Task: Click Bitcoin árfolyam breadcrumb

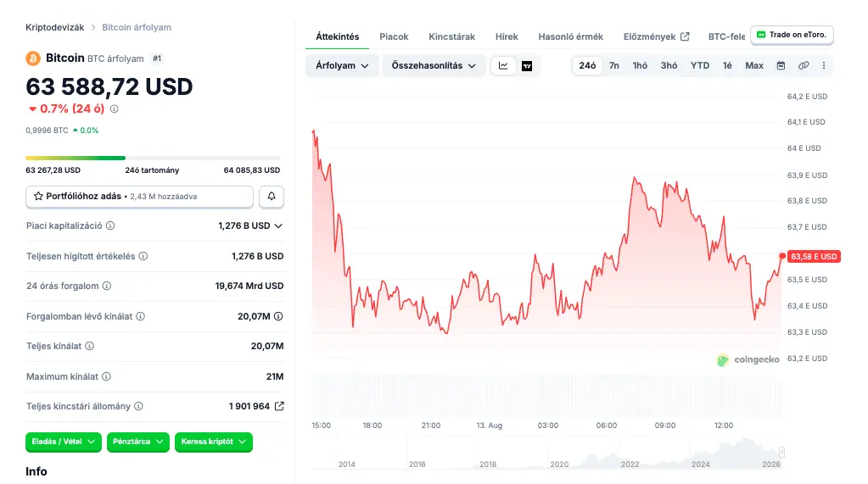Action: (x=136, y=27)
